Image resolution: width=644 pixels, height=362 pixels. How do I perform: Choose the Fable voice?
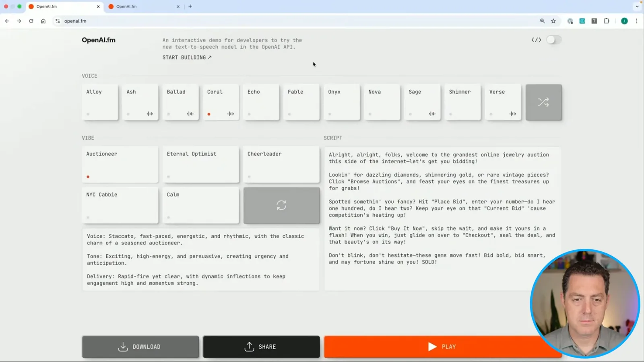301,102
